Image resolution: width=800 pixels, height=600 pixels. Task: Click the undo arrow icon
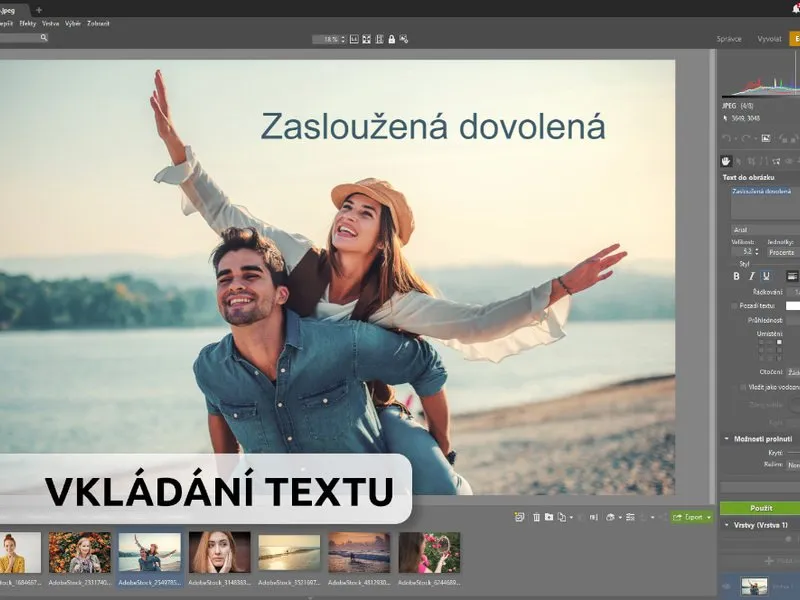726,138
